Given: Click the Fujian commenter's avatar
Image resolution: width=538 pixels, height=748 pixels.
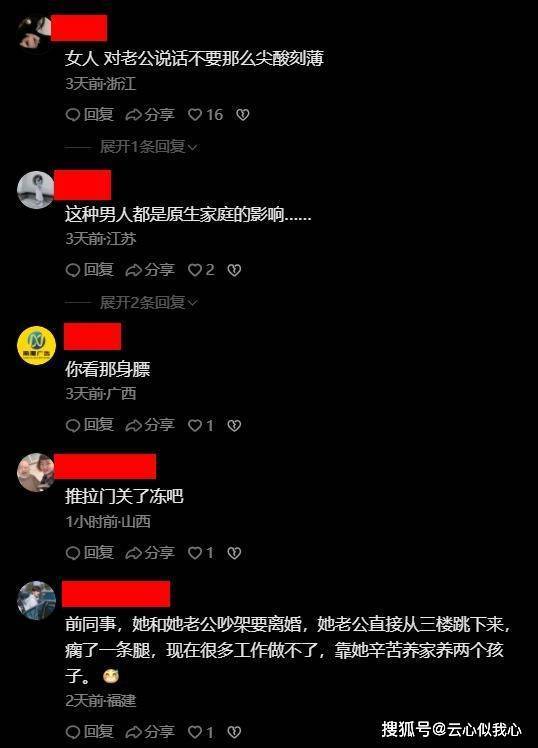Looking at the screenshot, I should (x=36, y=600).
